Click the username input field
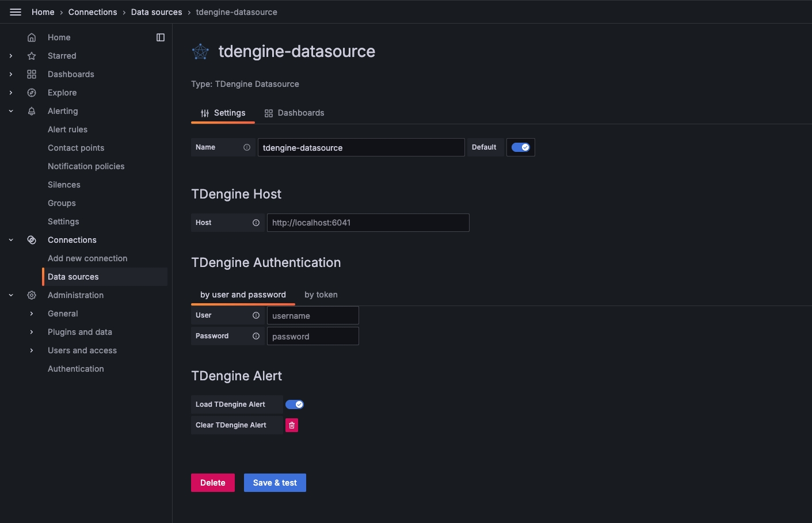Screen dimensions: 812x523 point(313,315)
